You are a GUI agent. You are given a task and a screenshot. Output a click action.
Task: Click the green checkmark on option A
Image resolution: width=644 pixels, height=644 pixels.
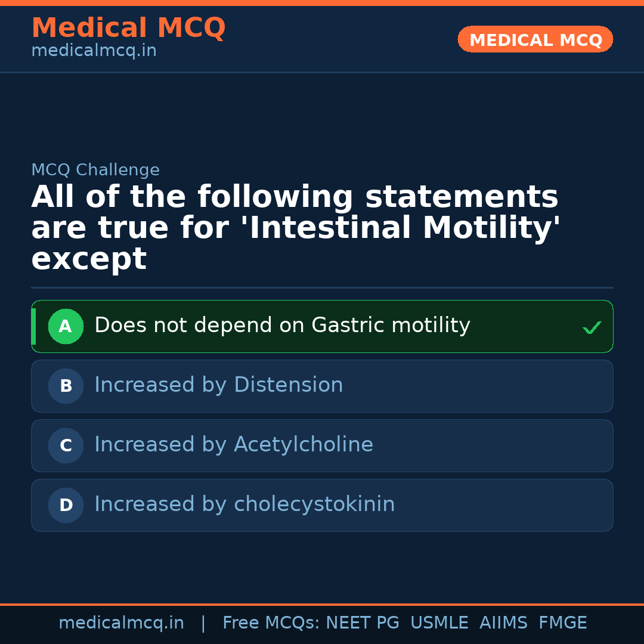point(592,327)
